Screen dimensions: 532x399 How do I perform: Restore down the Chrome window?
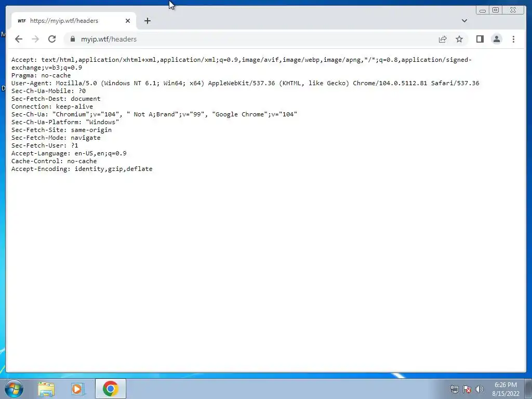point(496,10)
